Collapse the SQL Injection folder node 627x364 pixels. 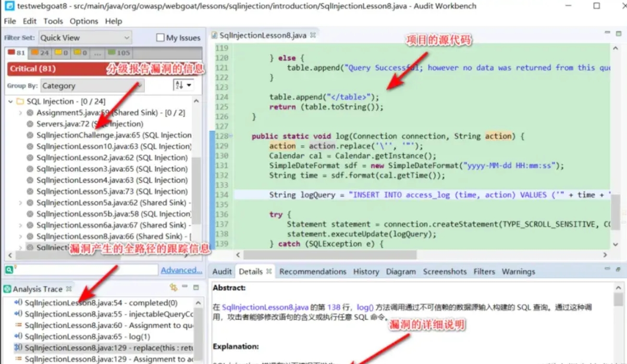pos(10,102)
